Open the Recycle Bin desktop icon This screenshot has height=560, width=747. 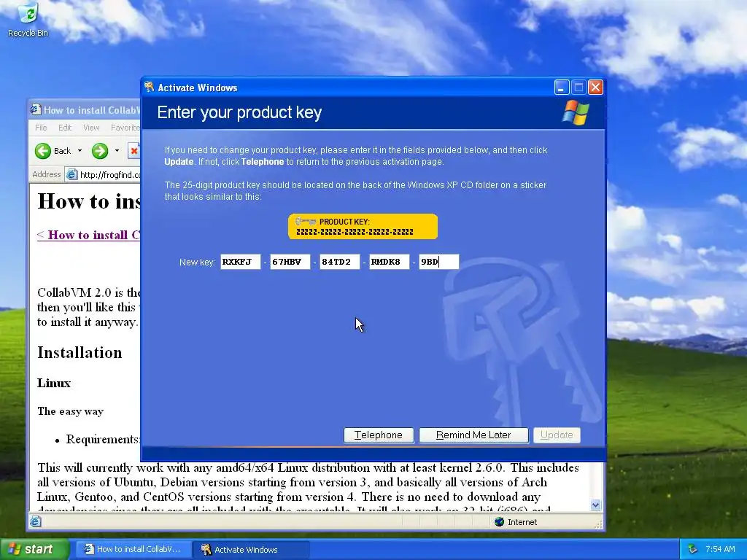tap(28, 20)
